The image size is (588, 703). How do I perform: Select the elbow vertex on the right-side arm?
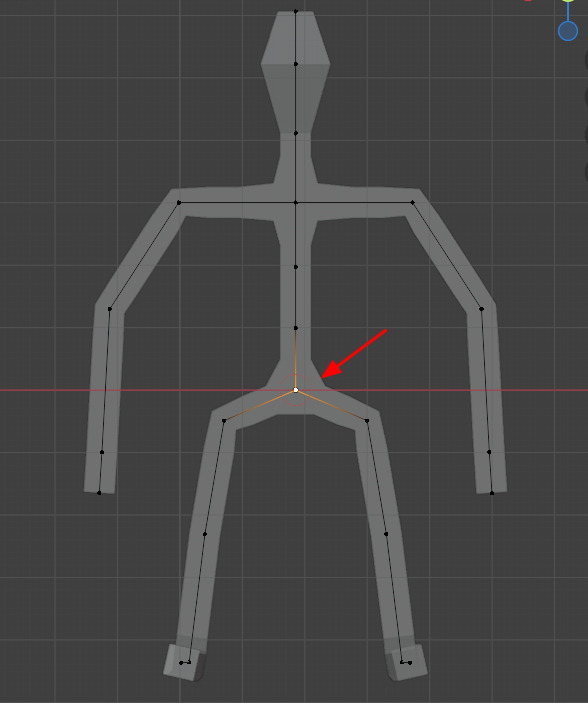point(481,309)
